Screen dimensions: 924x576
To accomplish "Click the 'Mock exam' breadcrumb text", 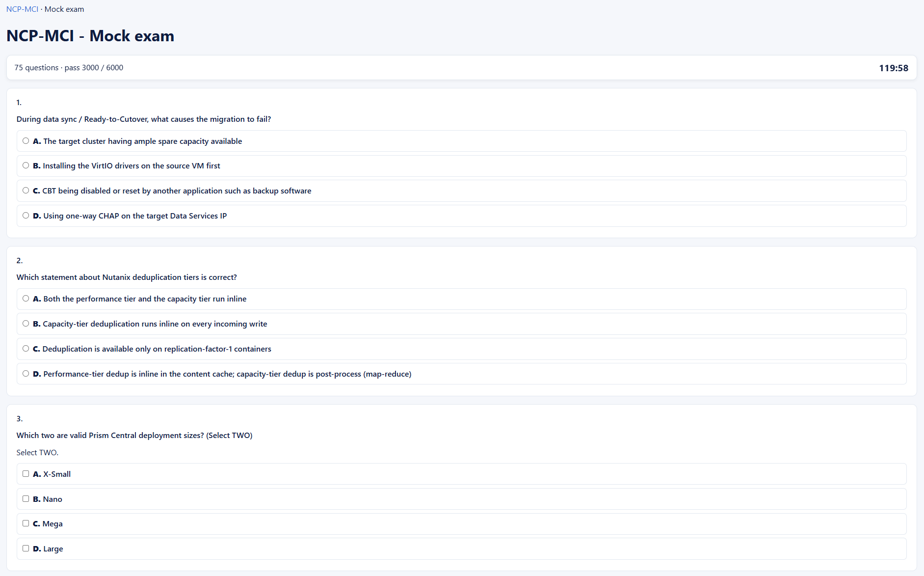I will (64, 9).
